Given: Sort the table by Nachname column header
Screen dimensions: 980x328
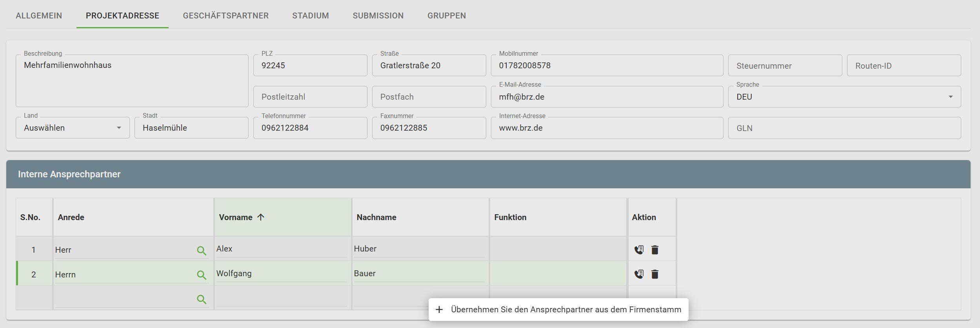Looking at the screenshot, I should coord(376,217).
